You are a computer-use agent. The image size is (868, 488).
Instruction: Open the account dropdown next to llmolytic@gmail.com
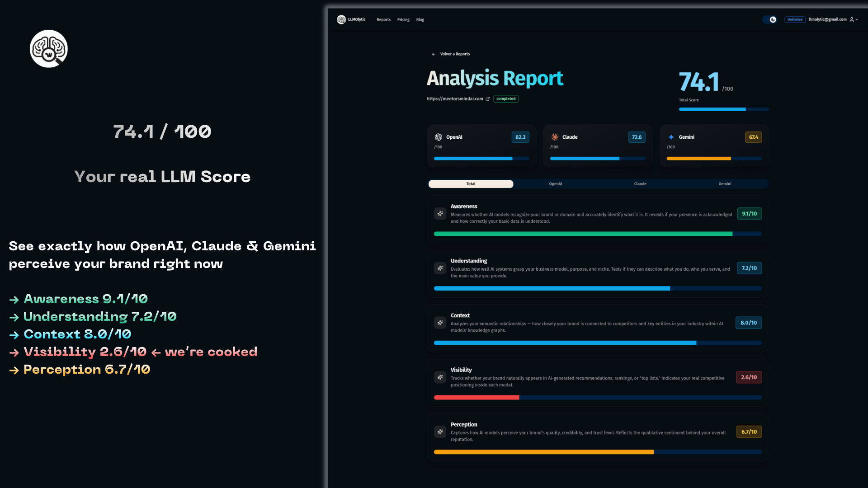(858, 19)
